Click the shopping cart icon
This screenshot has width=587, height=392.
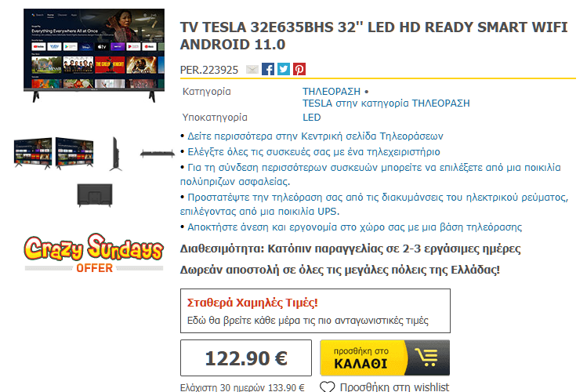tap(426, 358)
